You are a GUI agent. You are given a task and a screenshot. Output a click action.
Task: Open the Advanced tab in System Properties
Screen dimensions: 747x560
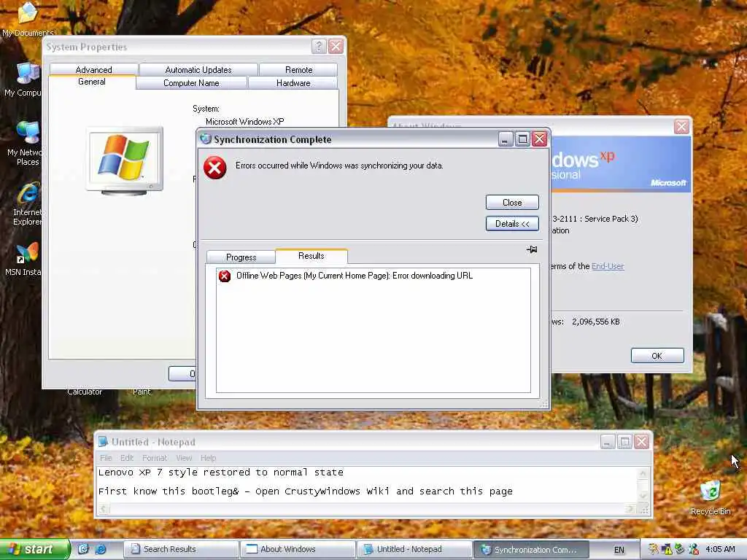pyautogui.click(x=94, y=69)
